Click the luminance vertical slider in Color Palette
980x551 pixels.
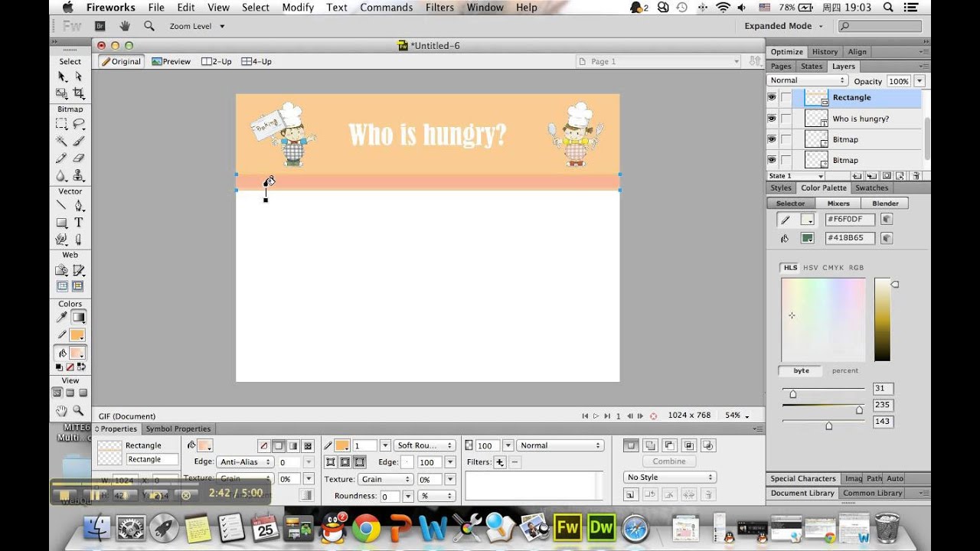click(883, 320)
